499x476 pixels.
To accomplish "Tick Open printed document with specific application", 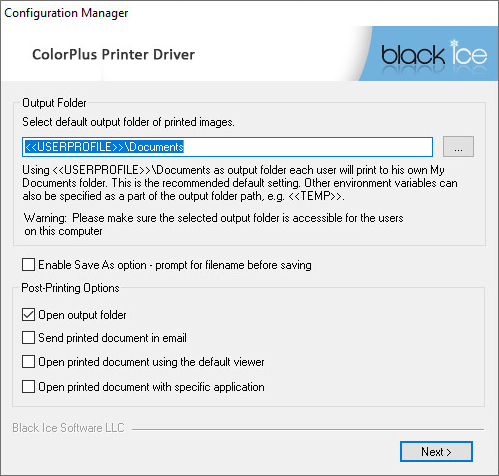I will tap(28, 387).
